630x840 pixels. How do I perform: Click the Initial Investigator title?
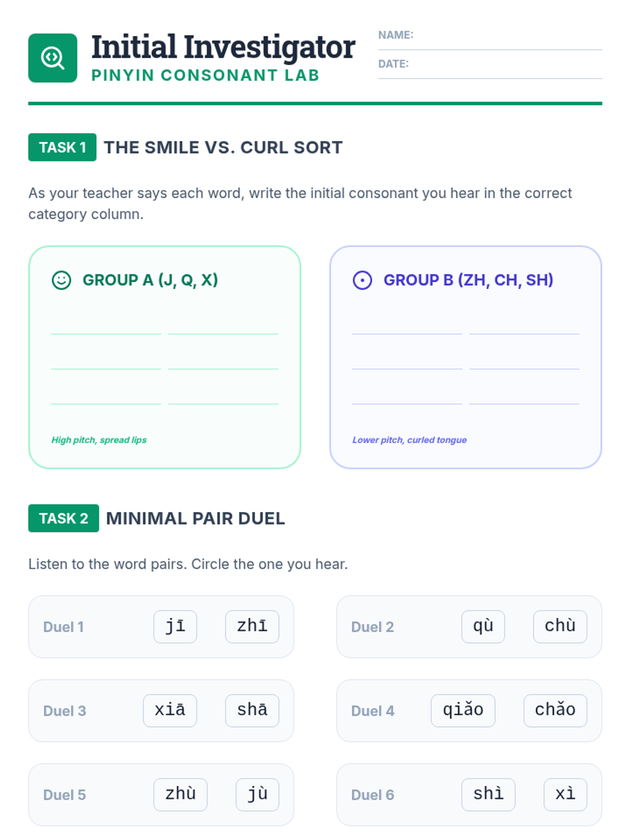[x=223, y=47]
